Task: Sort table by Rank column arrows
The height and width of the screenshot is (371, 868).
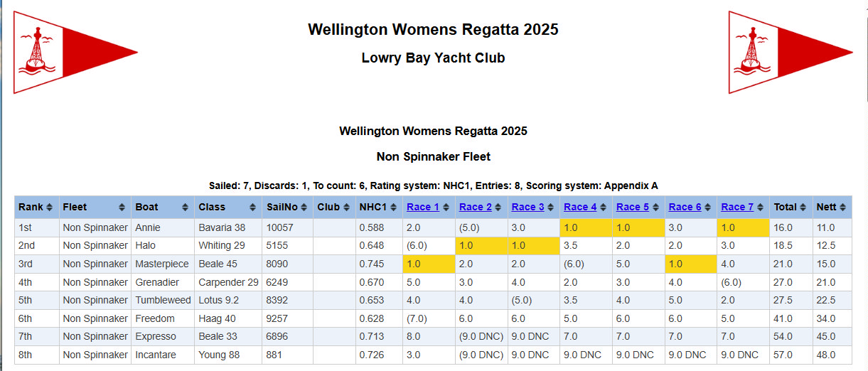Action: point(49,208)
